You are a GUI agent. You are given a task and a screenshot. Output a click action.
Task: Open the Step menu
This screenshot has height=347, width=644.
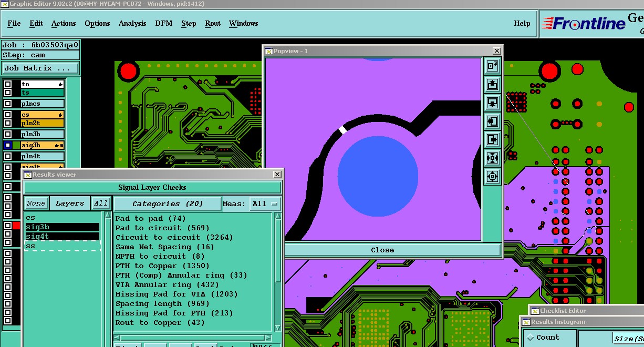pyautogui.click(x=189, y=23)
